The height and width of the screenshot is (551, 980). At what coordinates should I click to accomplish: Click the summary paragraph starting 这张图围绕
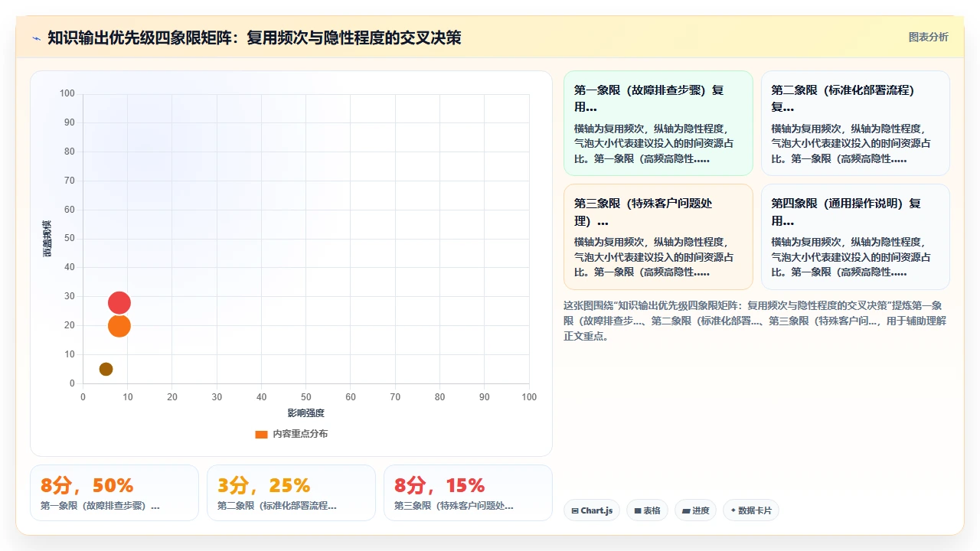point(755,321)
